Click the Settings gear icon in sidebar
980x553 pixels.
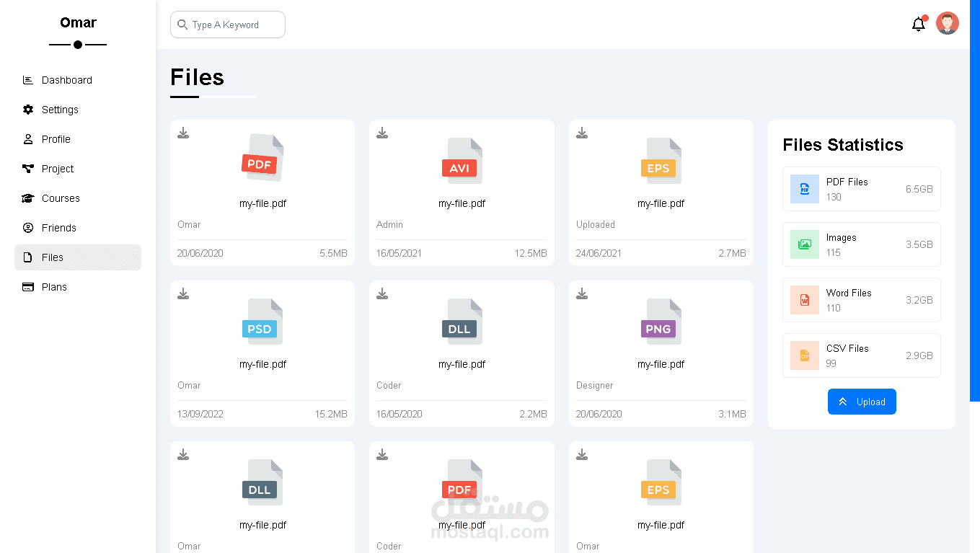point(28,110)
